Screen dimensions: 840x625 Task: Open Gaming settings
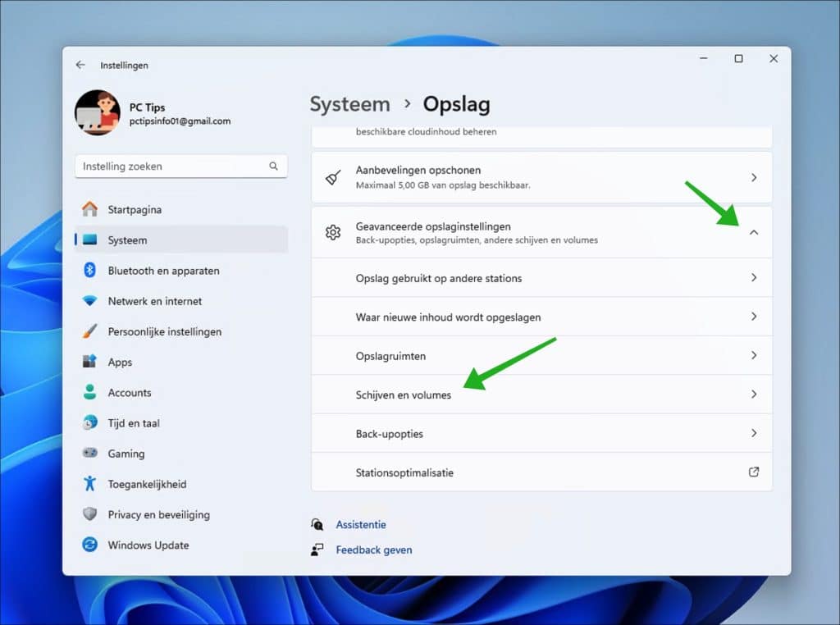coord(181,454)
